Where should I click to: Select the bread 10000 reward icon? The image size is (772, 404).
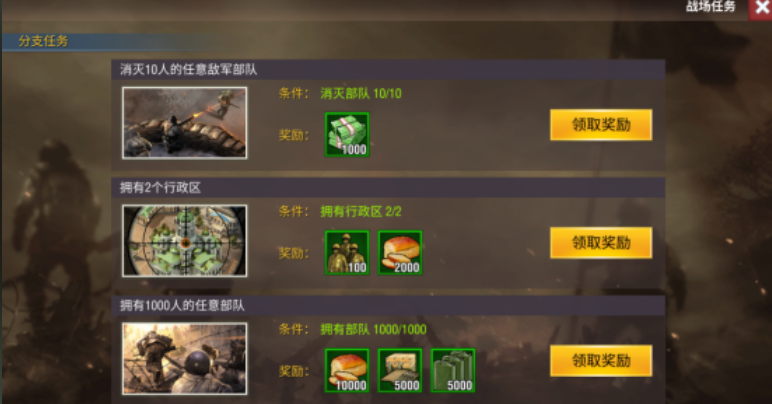pos(347,371)
